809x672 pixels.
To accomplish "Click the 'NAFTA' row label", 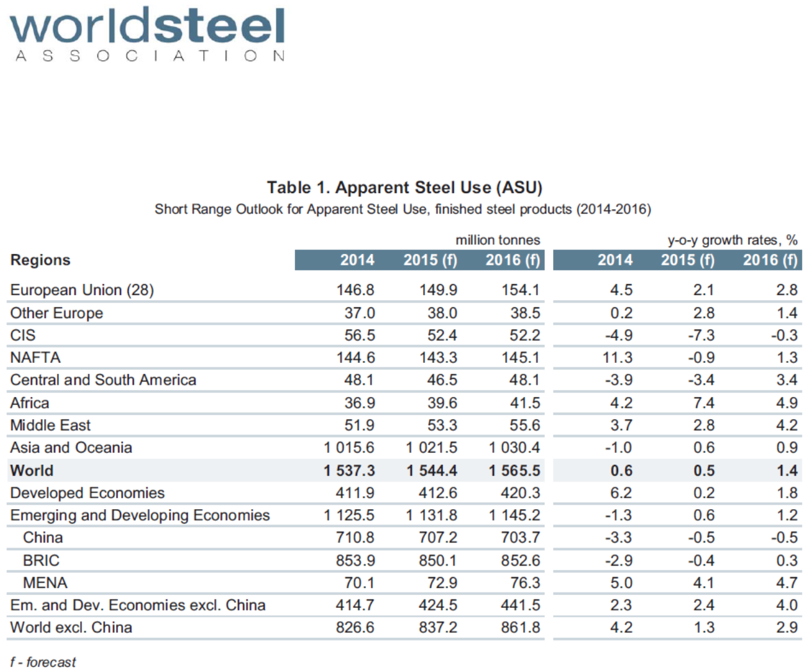I will tap(35, 358).
